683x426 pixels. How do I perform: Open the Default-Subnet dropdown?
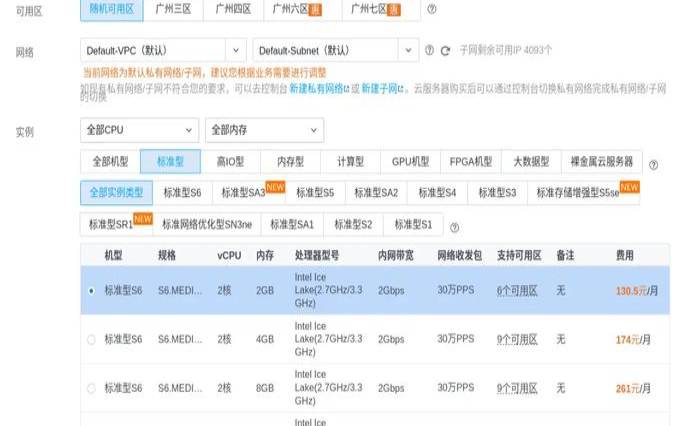point(335,51)
